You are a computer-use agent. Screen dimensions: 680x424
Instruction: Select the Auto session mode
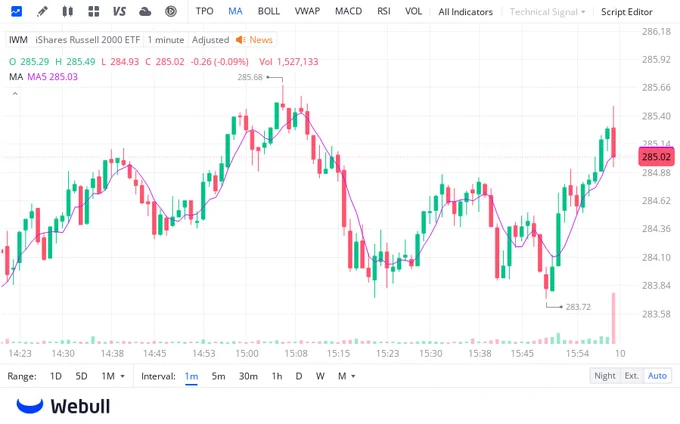(x=657, y=375)
